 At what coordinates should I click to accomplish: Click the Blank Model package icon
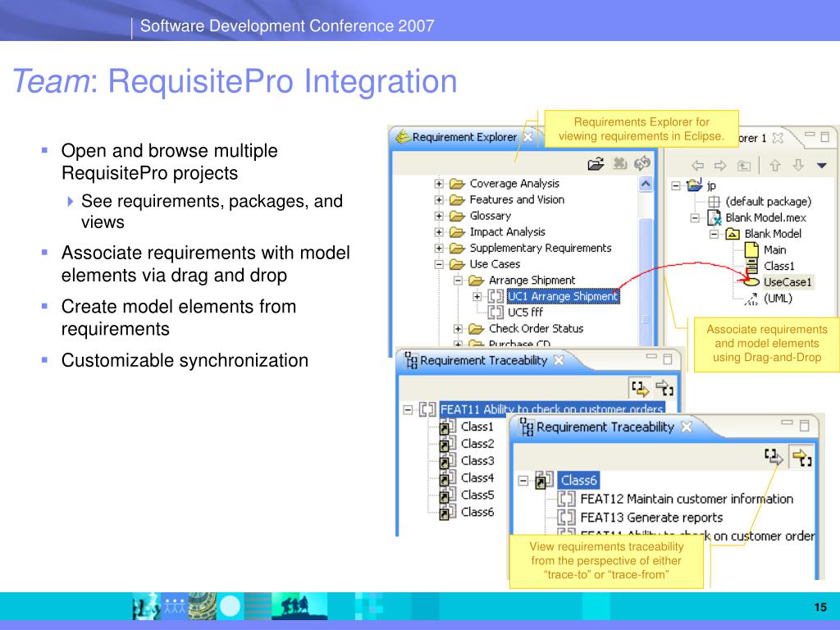733,234
